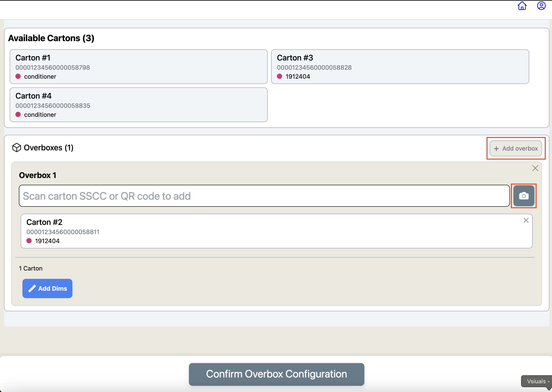
Task: Select the Carton #1 card
Action: pos(139,67)
